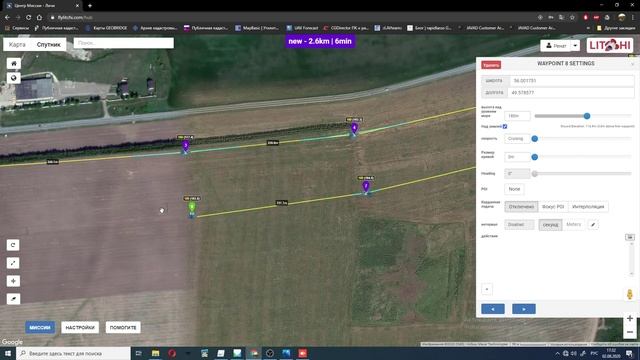Viewport: 640px width, 360px height.
Task: Select Focus POI gimbal option
Action: point(553,207)
